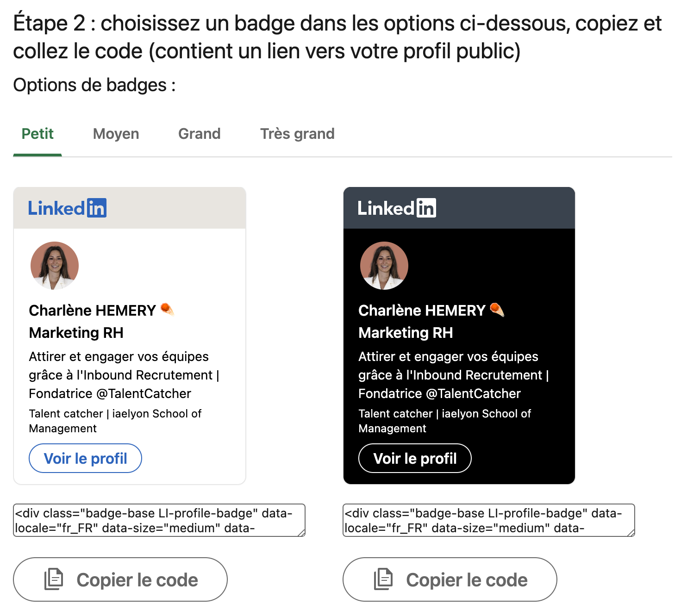Open the Très grand tab

[x=297, y=134]
